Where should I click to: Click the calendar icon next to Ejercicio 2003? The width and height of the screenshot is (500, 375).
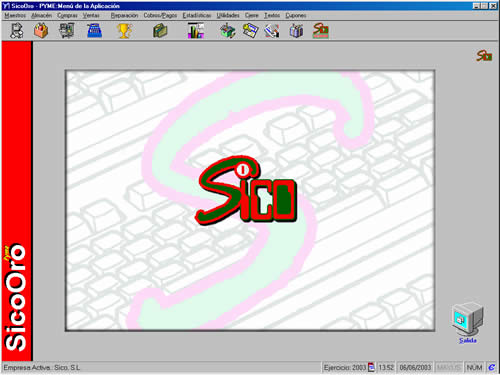pos(371,367)
